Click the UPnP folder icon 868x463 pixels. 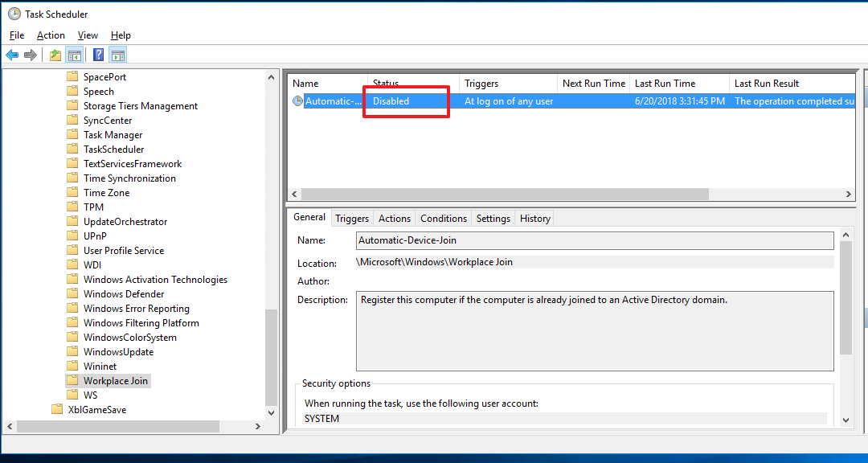(72, 236)
